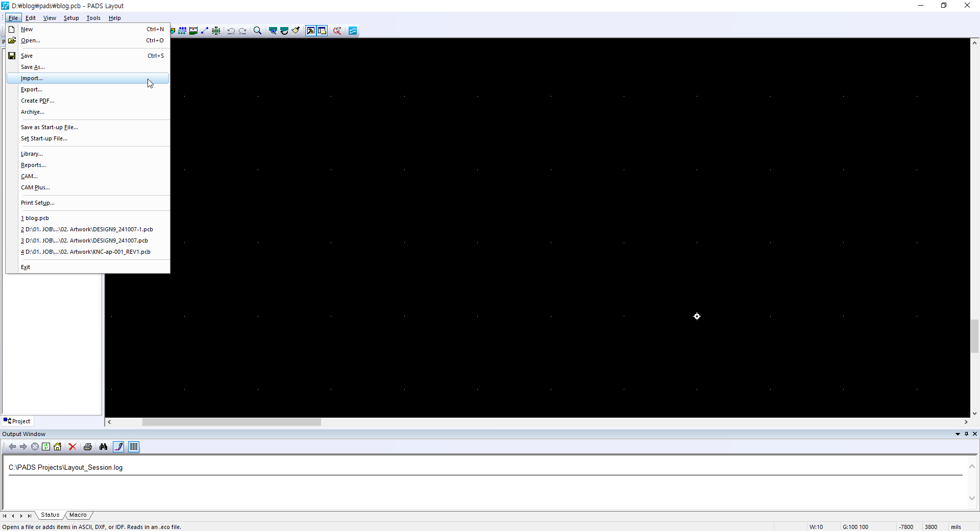Click the Back arrow in Output Window
The image size is (980, 531).
[x=12, y=447]
